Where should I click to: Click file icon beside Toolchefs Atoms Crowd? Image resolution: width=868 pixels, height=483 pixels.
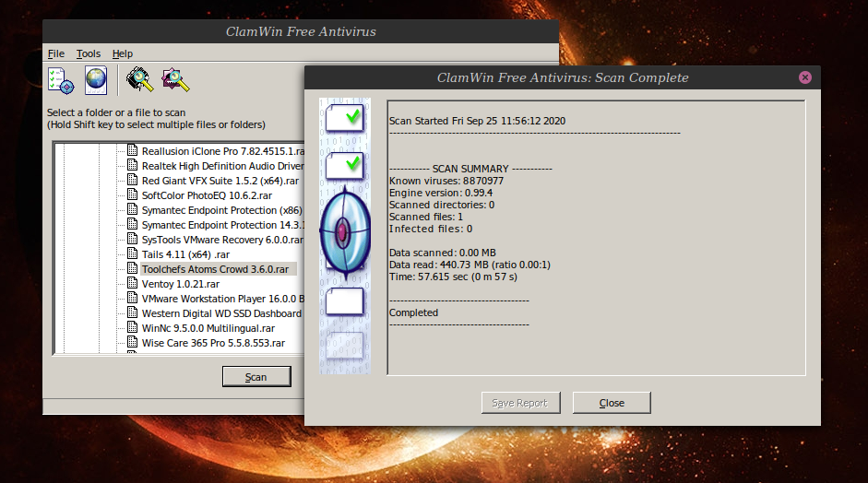[132, 268]
